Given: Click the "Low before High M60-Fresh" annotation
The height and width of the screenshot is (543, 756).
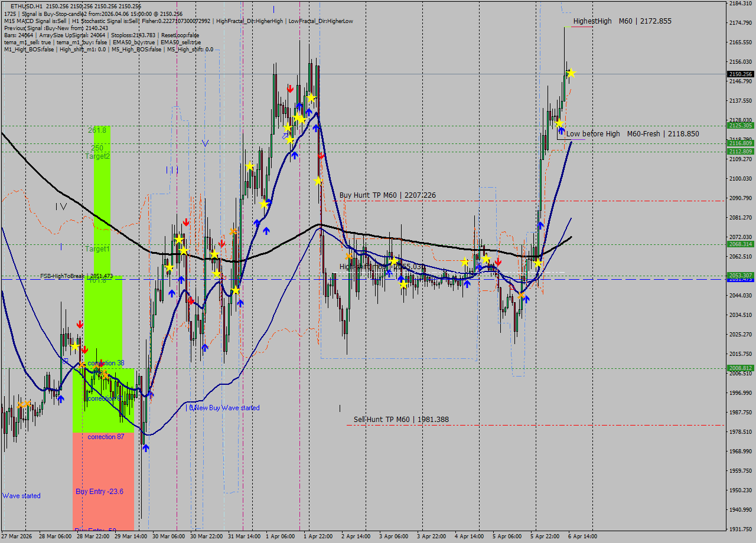Looking at the screenshot, I should pyautogui.click(x=632, y=134).
